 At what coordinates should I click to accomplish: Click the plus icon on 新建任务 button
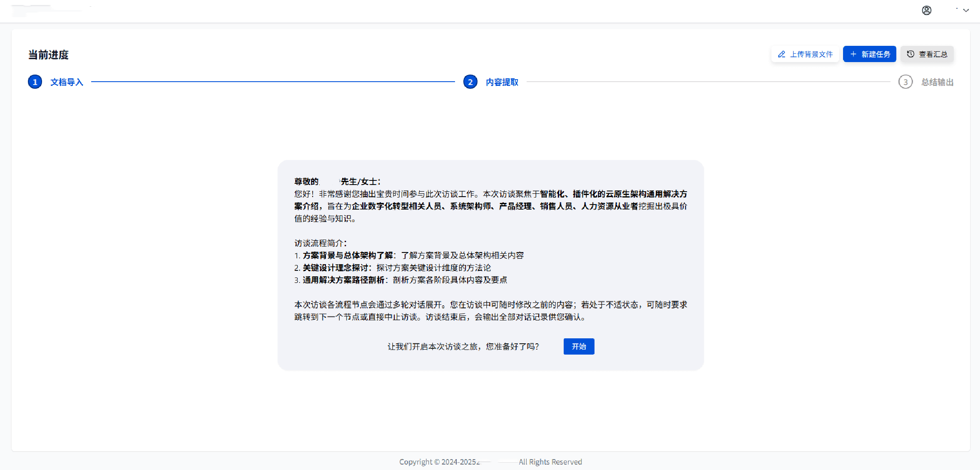853,54
